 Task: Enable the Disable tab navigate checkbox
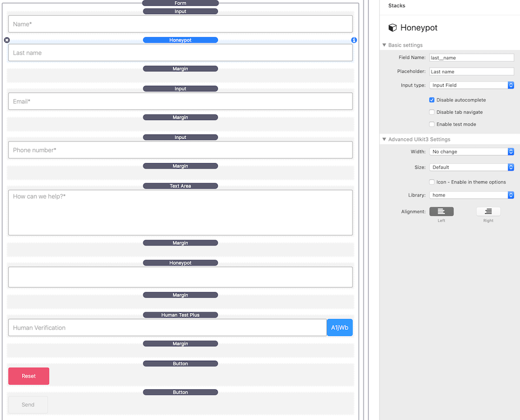coord(432,112)
